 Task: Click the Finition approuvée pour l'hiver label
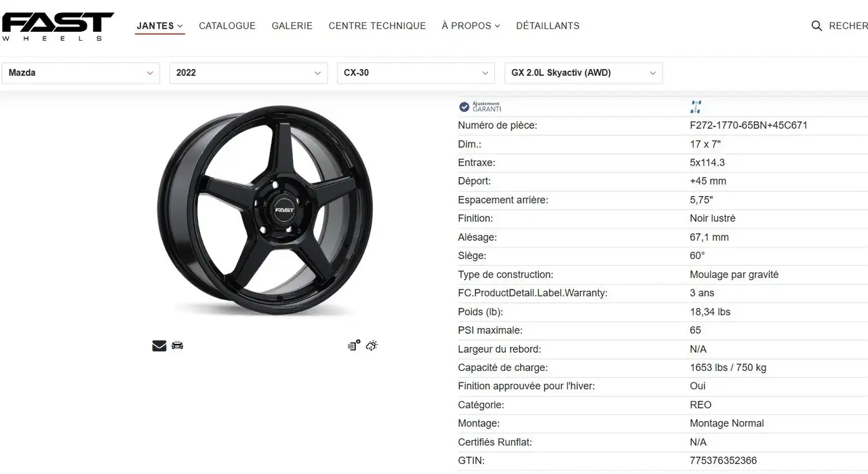(x=528, y=386)
